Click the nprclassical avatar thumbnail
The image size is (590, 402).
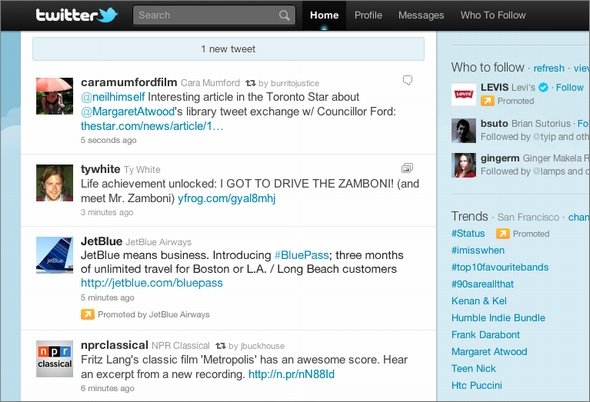pos(55,359)
